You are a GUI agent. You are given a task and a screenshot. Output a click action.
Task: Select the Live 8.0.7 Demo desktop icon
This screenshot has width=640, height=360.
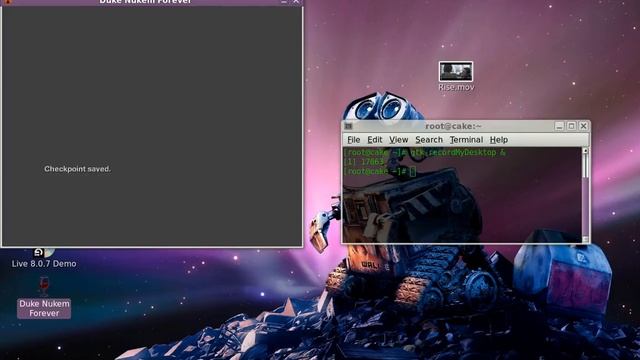44,252
